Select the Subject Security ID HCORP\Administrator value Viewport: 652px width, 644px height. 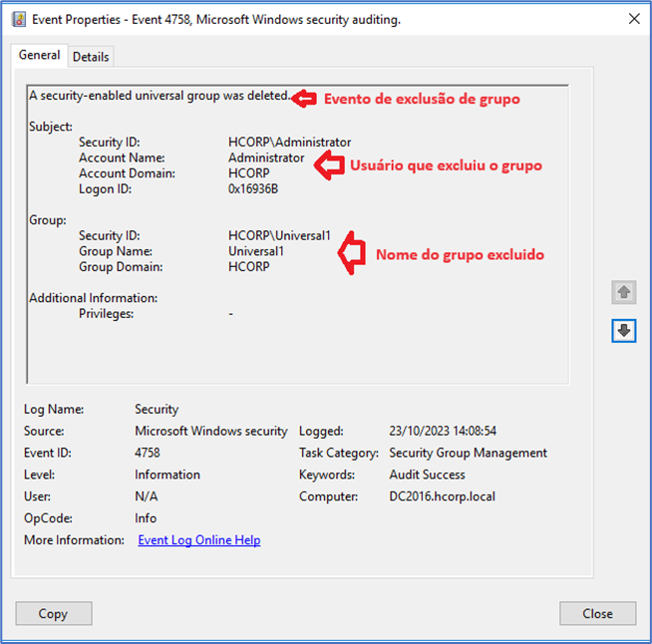289,143
